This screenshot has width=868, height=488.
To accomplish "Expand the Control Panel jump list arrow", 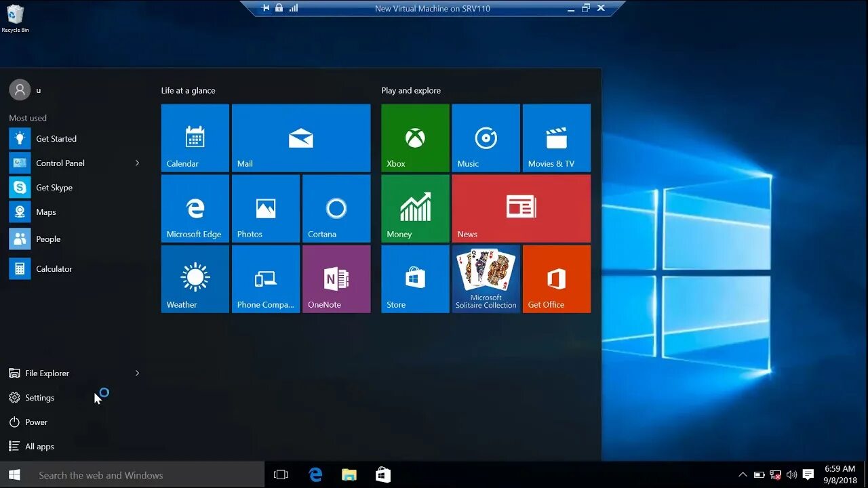I will [x=137, y=163].
